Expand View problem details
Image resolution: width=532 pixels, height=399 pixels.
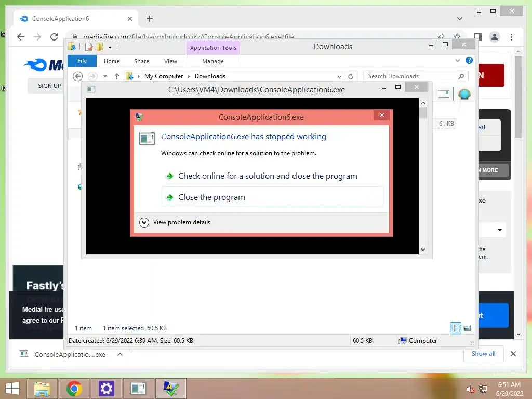tap(175, 222)
